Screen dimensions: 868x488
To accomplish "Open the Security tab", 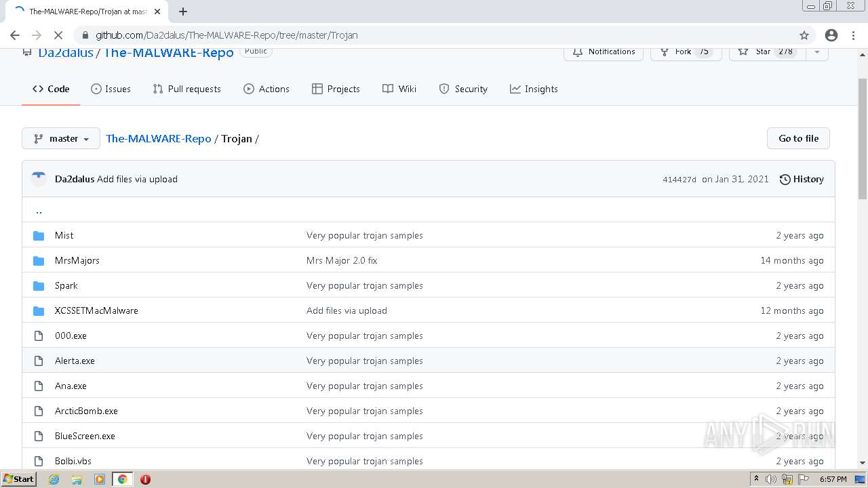I will (463, 89).
